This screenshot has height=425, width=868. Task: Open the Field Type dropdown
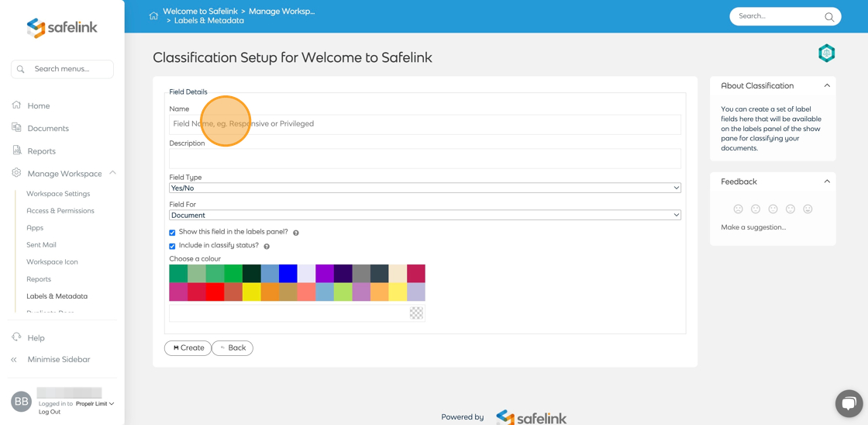point(425,188)
